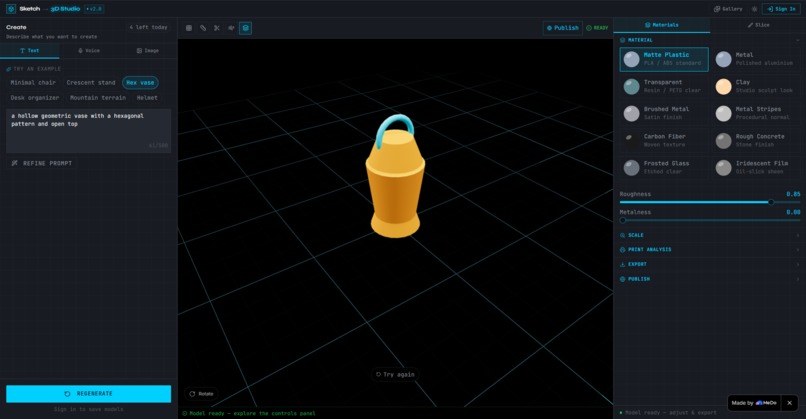Screen dimensions: 806x419
Task: Click the '4 left today' counter
Action: (148, 27)
